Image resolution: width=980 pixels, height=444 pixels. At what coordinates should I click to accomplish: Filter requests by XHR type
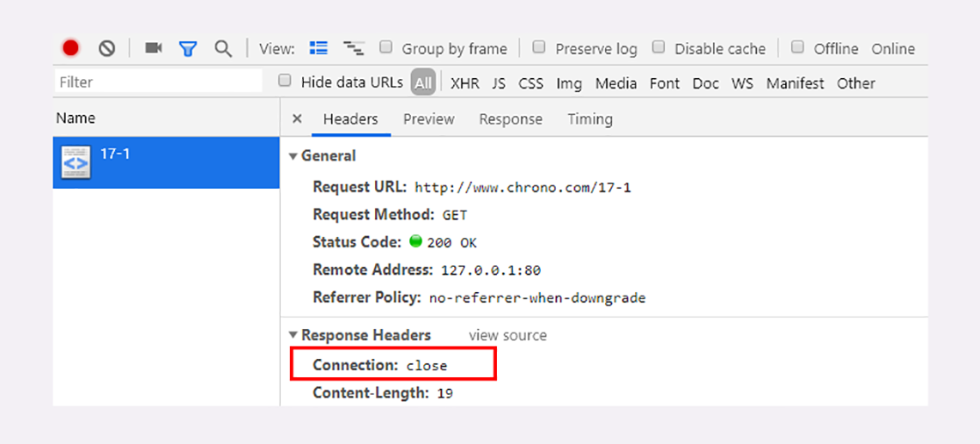click(x=464, y=83)
